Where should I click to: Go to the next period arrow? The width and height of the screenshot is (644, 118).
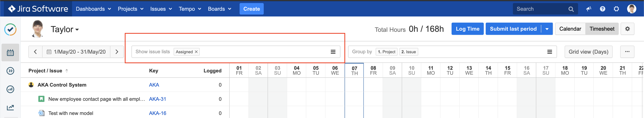(x=117, y=52)
